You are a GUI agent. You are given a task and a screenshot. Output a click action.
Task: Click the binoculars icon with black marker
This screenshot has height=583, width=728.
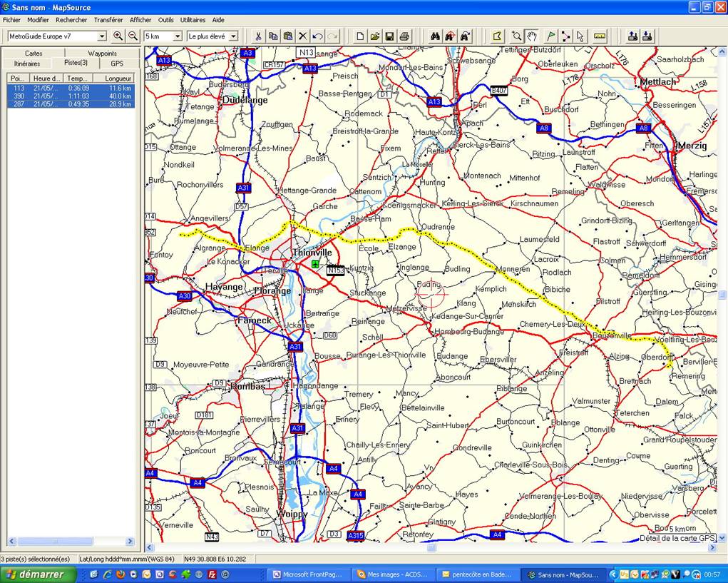pyautogui.click(x=464, y=36)
